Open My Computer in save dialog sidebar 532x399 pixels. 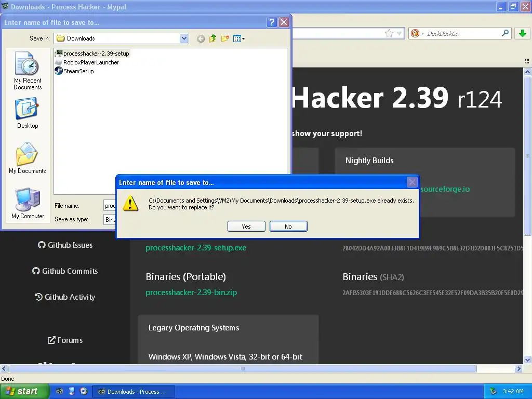click(x=28, y=204)
